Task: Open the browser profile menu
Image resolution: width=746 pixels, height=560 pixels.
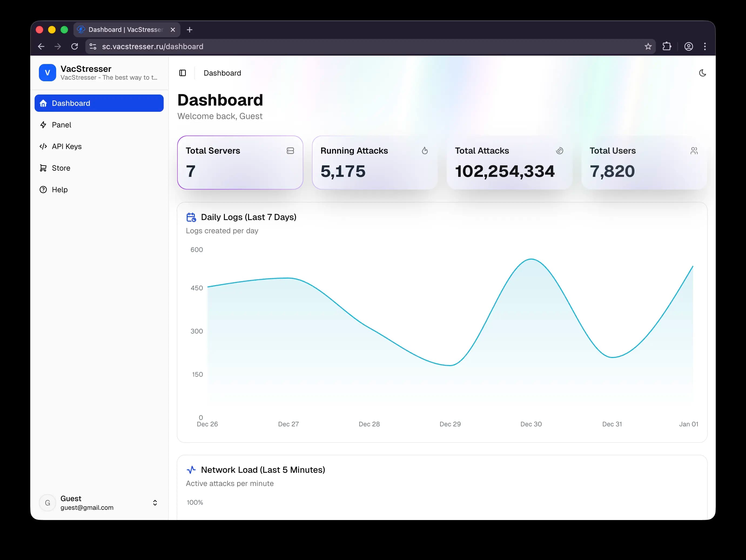Action: click(689, 46)
